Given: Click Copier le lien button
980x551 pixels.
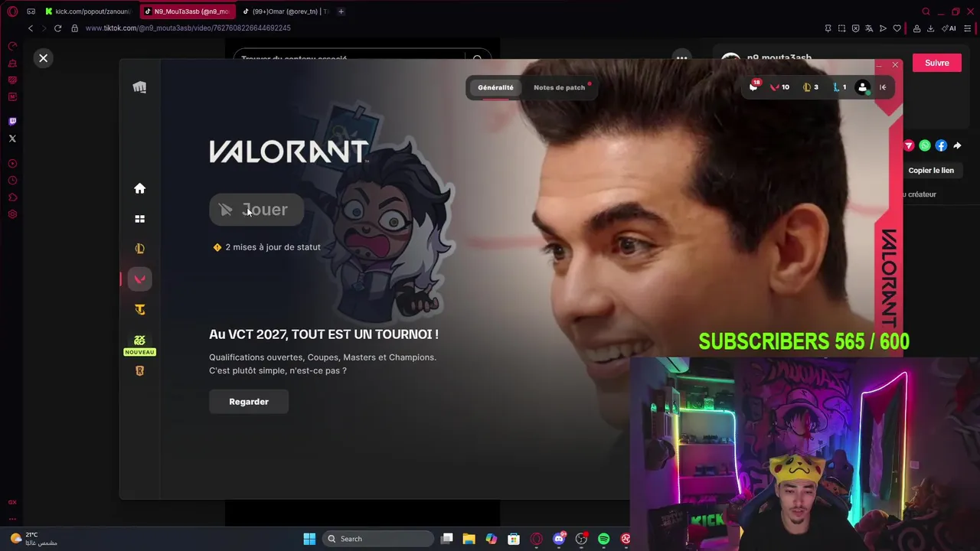Looking at the screenshot, I should click(x=931, y=170).
